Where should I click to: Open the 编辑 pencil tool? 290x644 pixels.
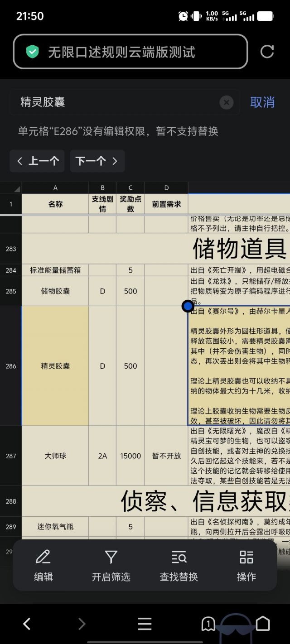coord(43,566)
